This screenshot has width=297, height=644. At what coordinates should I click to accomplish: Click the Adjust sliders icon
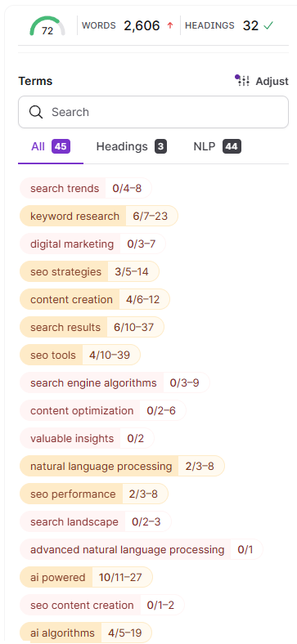point(242,80)
